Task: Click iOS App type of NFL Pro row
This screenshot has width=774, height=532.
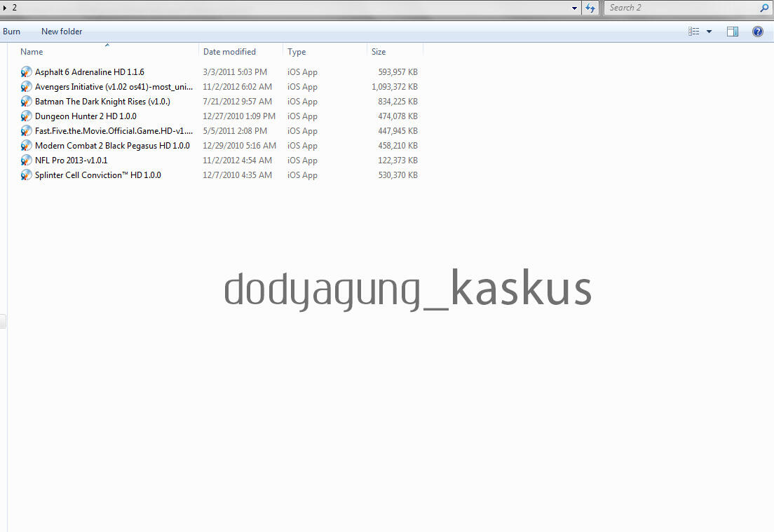Action: coord(303,161)
